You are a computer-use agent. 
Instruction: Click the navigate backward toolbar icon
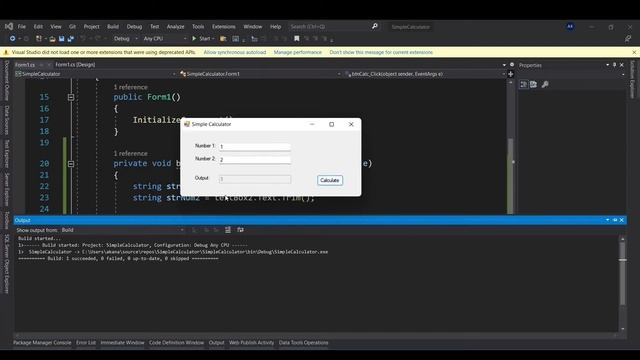point(13,38)
